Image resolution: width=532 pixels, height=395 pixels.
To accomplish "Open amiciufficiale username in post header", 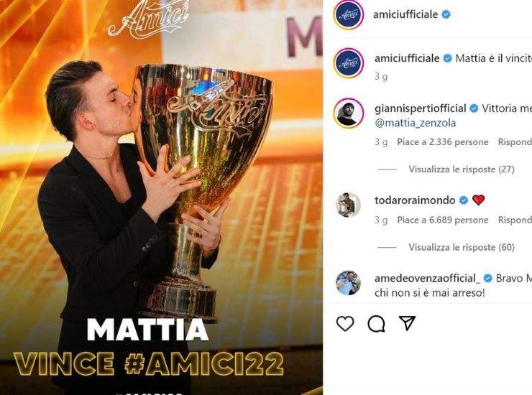I will click(x=405, y=14).
